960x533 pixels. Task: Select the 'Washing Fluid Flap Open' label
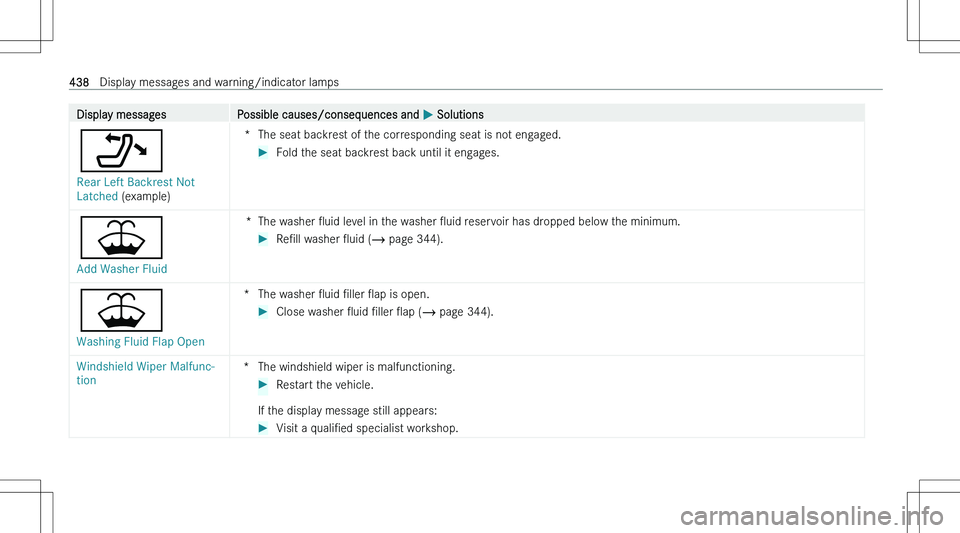click(140, 342)
